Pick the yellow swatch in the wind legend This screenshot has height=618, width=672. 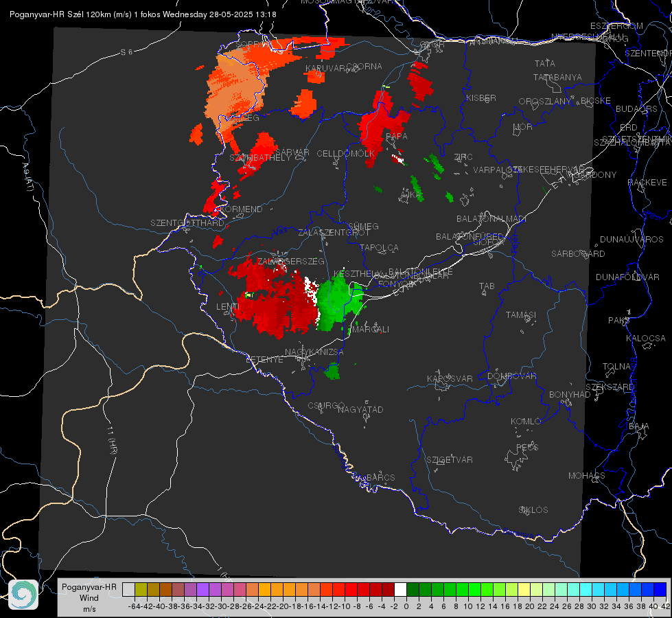524,589
